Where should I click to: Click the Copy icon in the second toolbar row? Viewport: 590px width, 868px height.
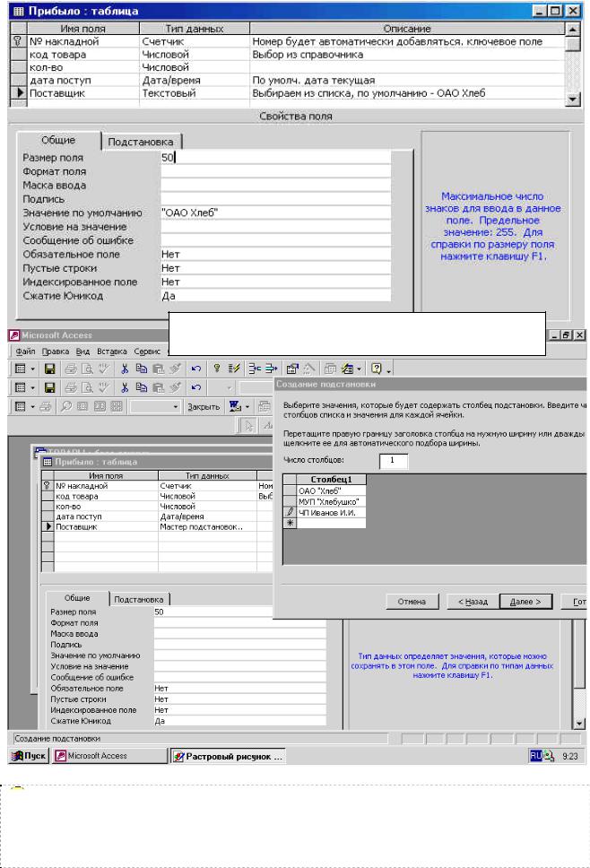point(142,387)
